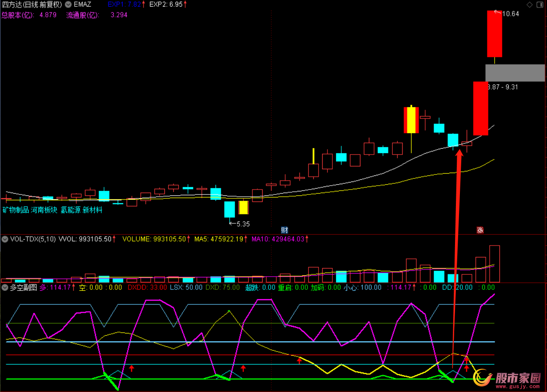
Task: Click the blue 财 financial marker icon
Action: 284,230
